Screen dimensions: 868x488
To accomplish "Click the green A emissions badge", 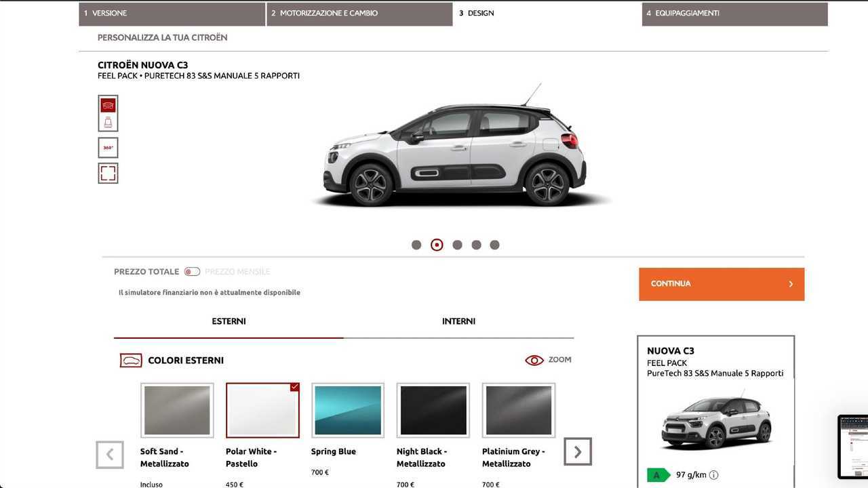I will click(x=658, y=475).
